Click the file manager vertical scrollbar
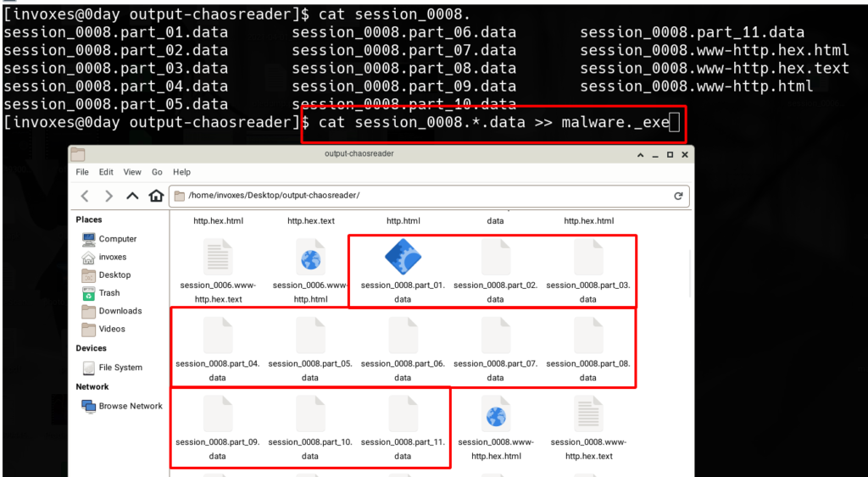 (689, 272)
